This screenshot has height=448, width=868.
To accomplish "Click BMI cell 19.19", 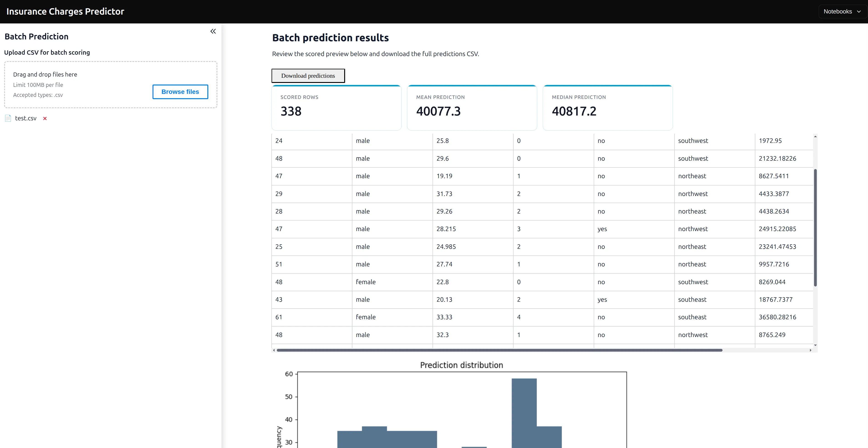I will tap(473, 176).
